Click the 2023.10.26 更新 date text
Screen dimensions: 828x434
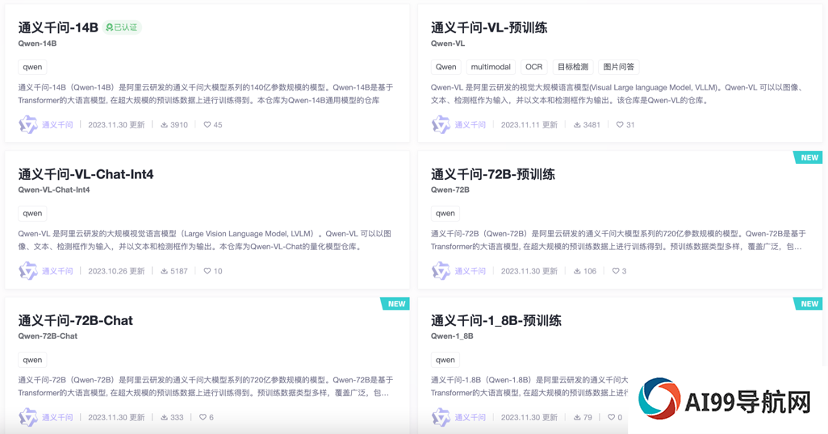tap(116, 271)
